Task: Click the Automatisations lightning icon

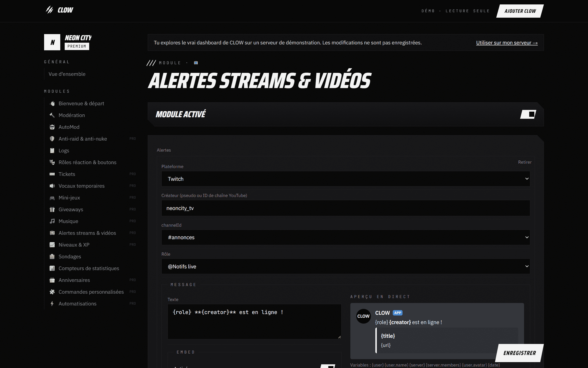Action: pyautogui.click(x=52, y=304)
